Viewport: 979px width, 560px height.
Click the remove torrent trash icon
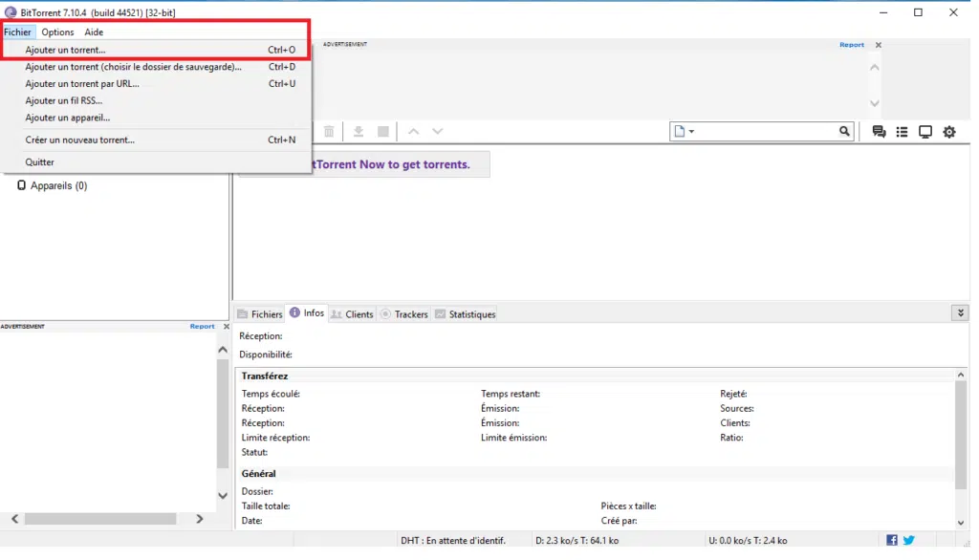tap(329, 131)
